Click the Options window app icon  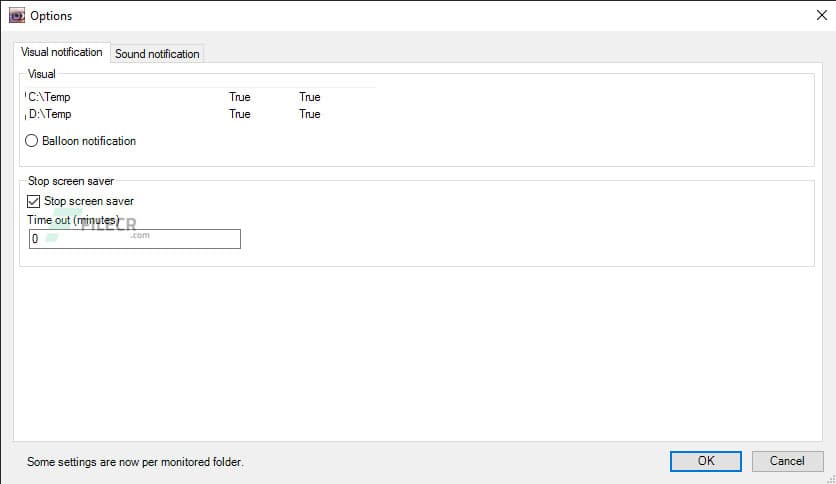tap(15, 16)
